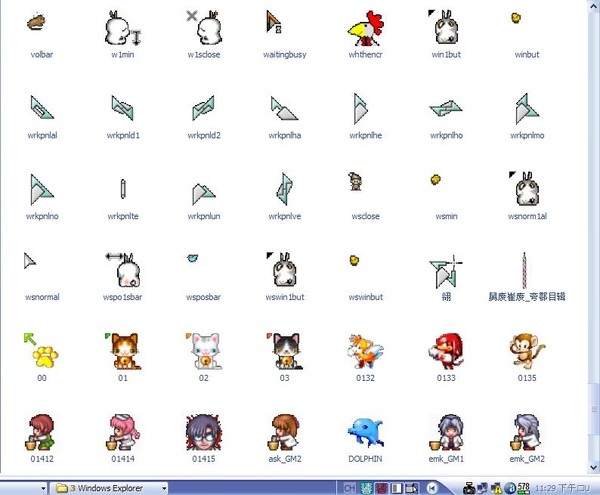Image resolution: width=600 pixels, height=495 pixels.
Task: Select the orange cat cursor file 01
Action: pyautogui.click(x=123, y=351)
